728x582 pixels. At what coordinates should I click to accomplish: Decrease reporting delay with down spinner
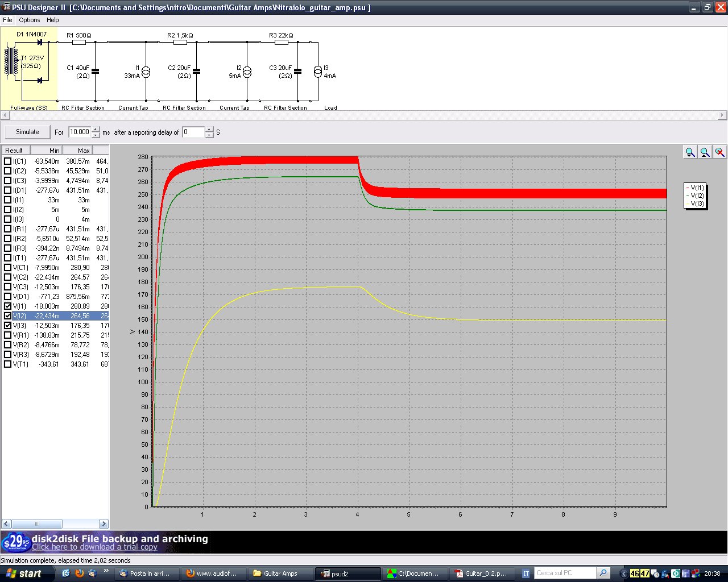click(x=209, y=135)
